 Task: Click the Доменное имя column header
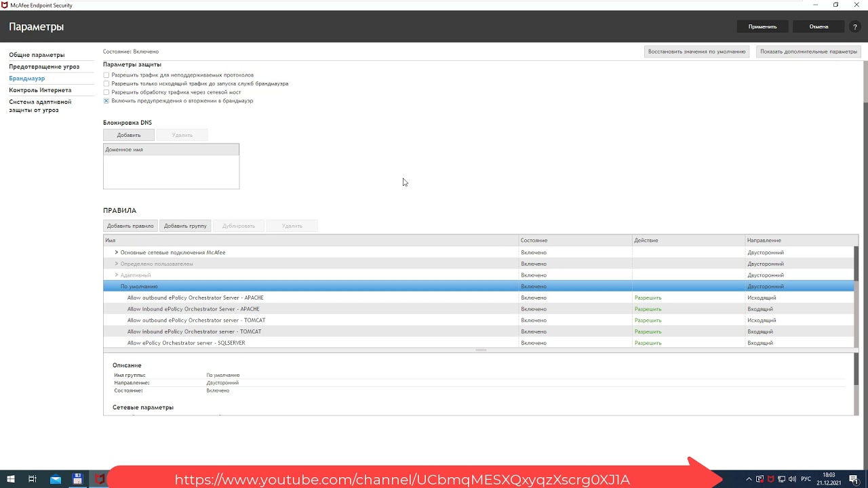click(x=171, y=149)
